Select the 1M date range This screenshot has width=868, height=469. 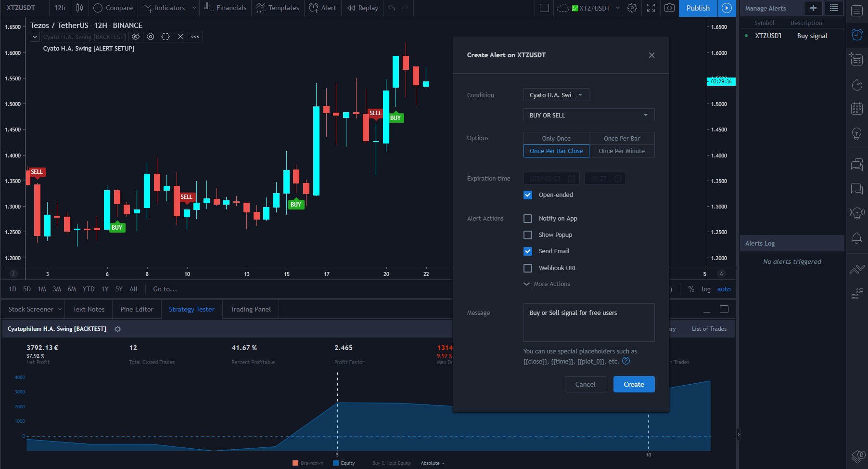[42, 289]
